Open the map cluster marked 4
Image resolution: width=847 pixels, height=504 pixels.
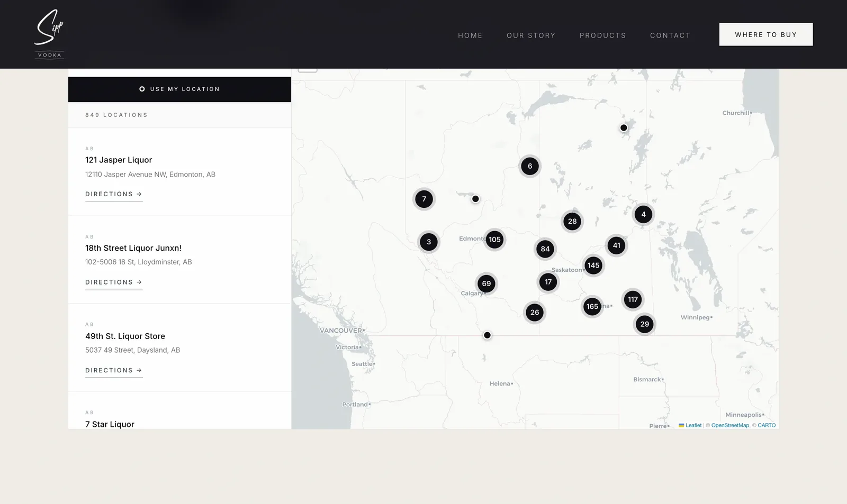click(644, 214)
